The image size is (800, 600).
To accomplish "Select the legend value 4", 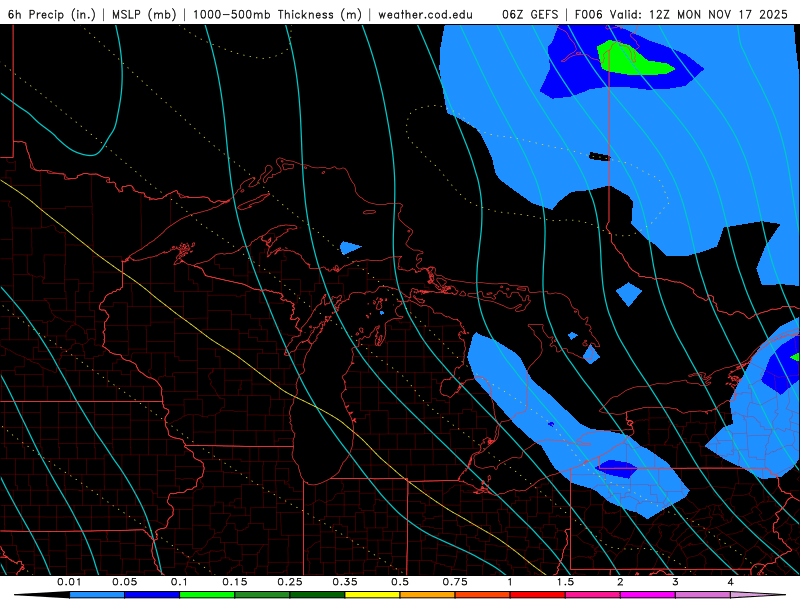I will pyautogui.click(x=730, y=582).
